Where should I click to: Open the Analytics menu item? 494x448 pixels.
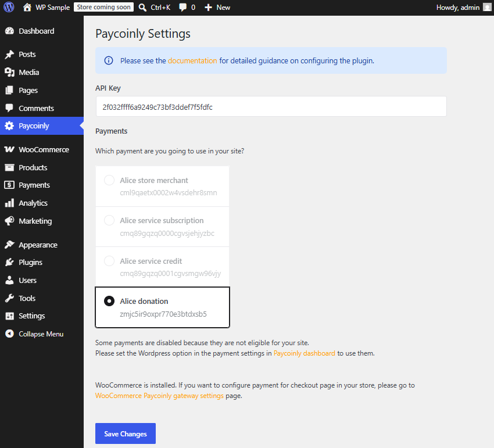point(42,203)
